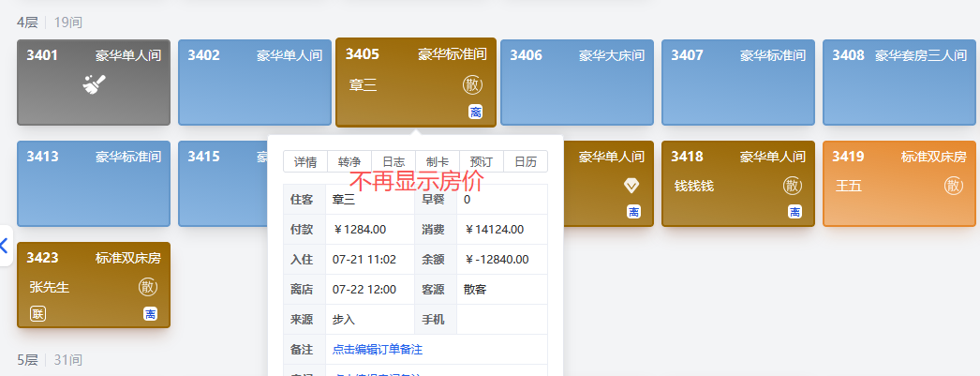Click the checkout time 07-22 12:00
Image resolution: width=980 pixels, height=376 pixels.
[364, 290]
